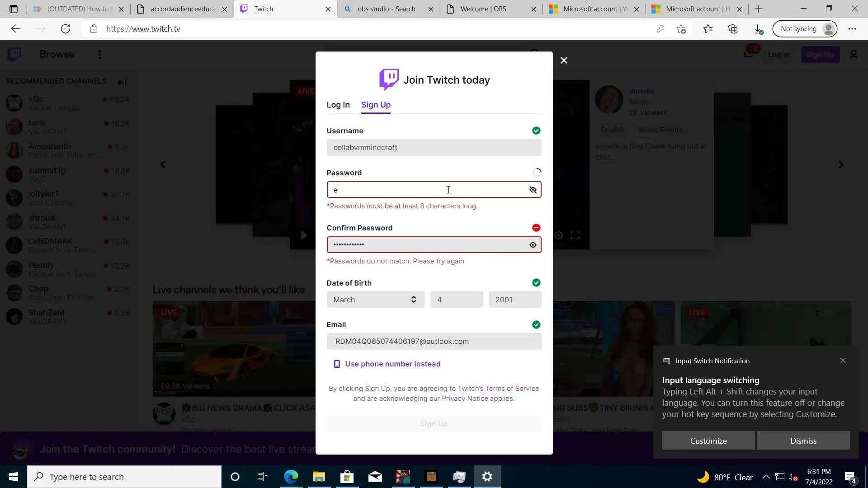Screen dimensions: 868x488
Task: Click the Email input field
Action: [434, 342]
